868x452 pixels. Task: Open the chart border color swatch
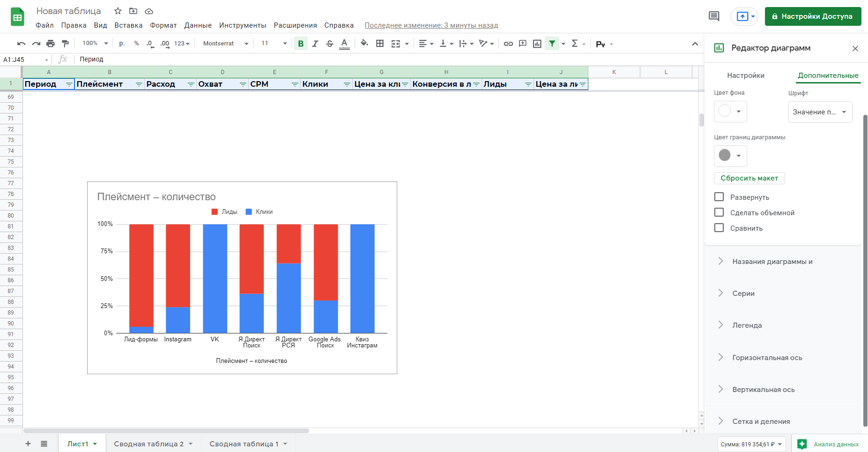[730, 156]
